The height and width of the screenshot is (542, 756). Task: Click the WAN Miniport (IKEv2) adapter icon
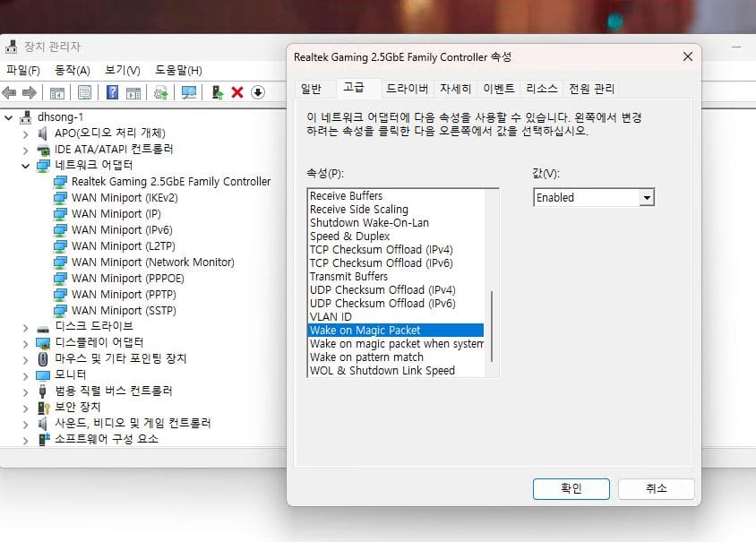(60, 198)
